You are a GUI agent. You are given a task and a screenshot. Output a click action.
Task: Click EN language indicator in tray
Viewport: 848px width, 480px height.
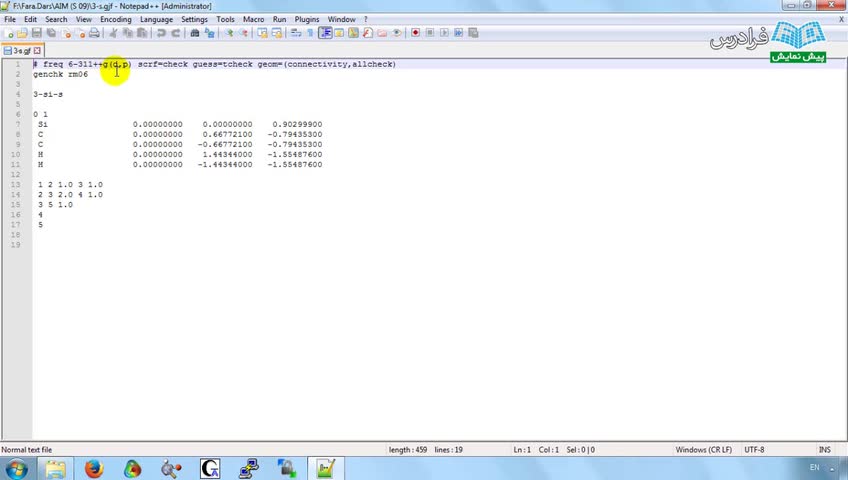click(x=814, y=468)
